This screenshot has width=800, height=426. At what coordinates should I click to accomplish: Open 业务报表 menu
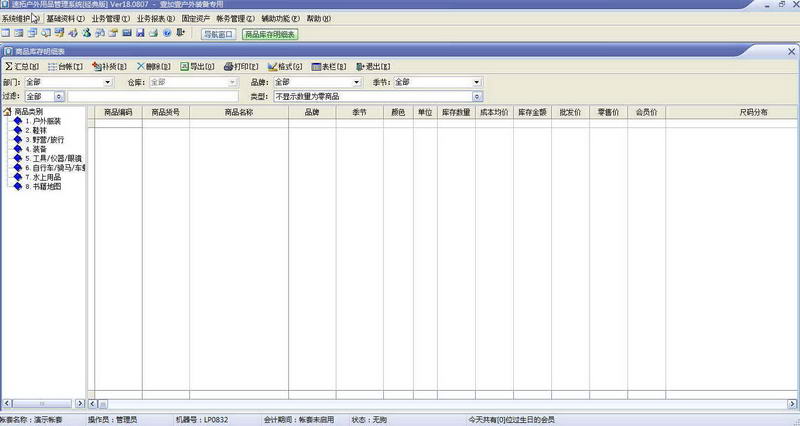click(x=156, y=18)
